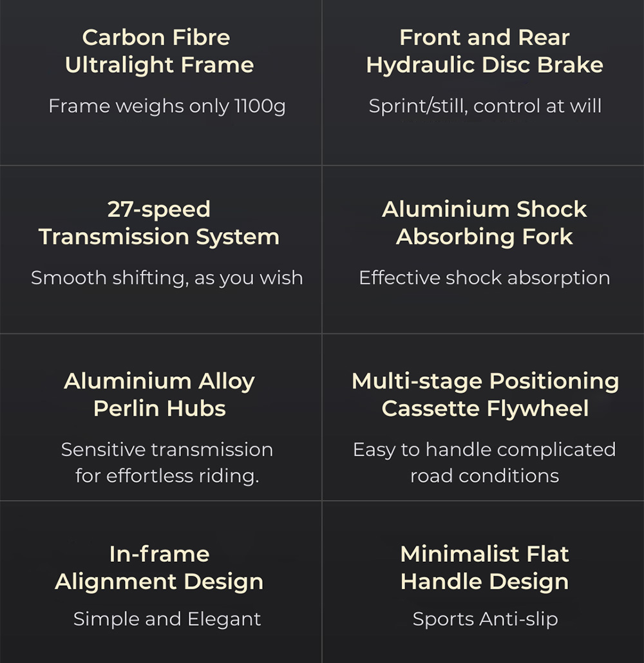Click the In-frame Alignment Design heading
Image resolution: width=644 pixels, height=663 pixels.
(x=159, y=568)
